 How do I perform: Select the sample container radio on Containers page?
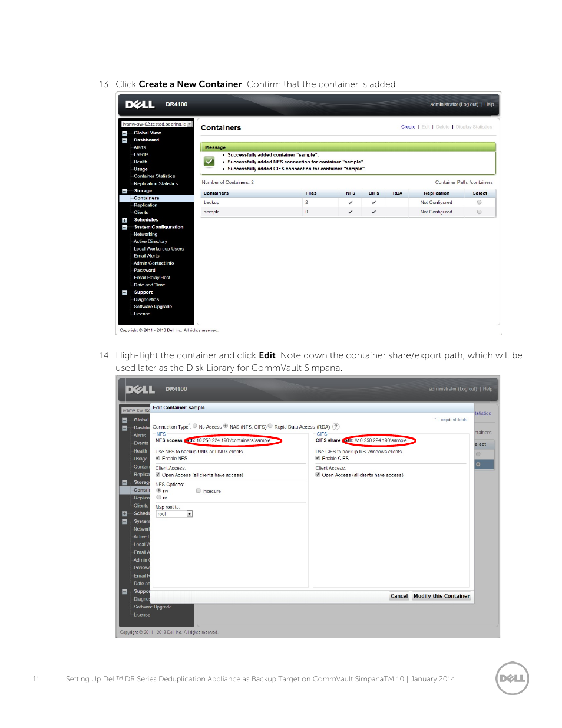(x=479, y=212)
